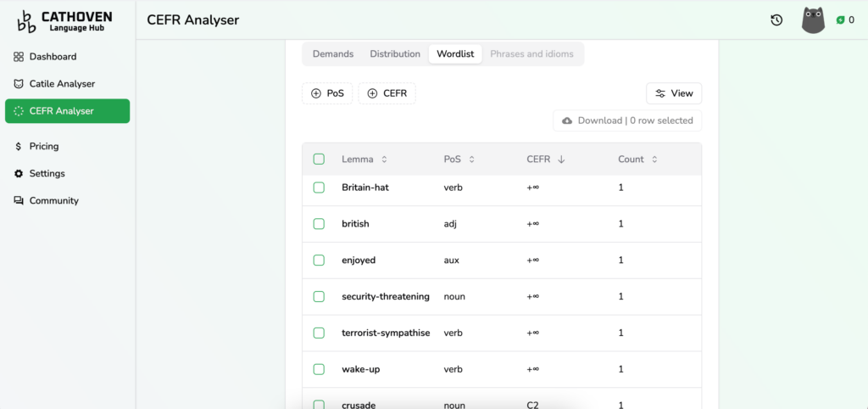The image size is (868, 409).
Task: Sort the table by the Lemma column
Action: click(364, 160)
